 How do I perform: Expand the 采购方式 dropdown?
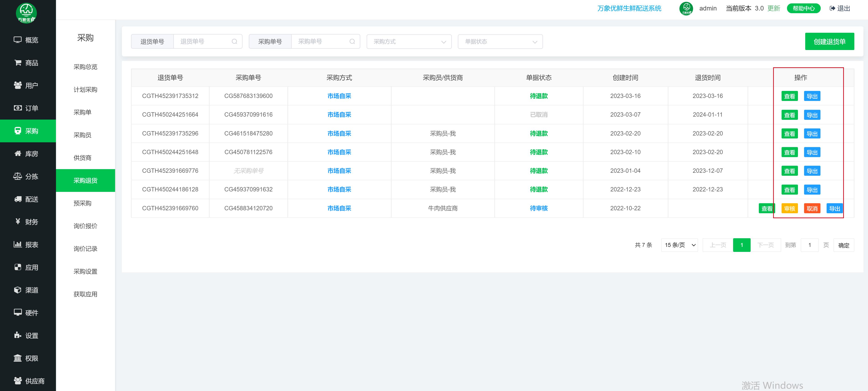409,41
